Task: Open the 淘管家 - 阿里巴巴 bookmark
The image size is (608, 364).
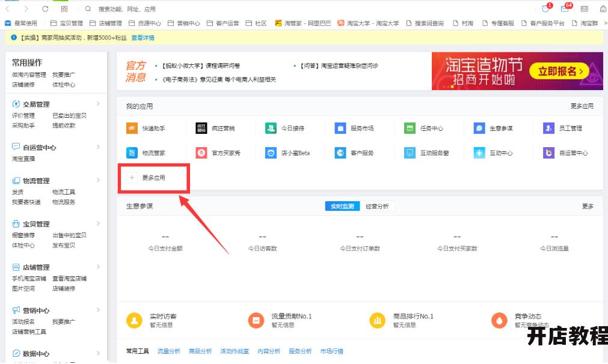Action: click(303, 23)
